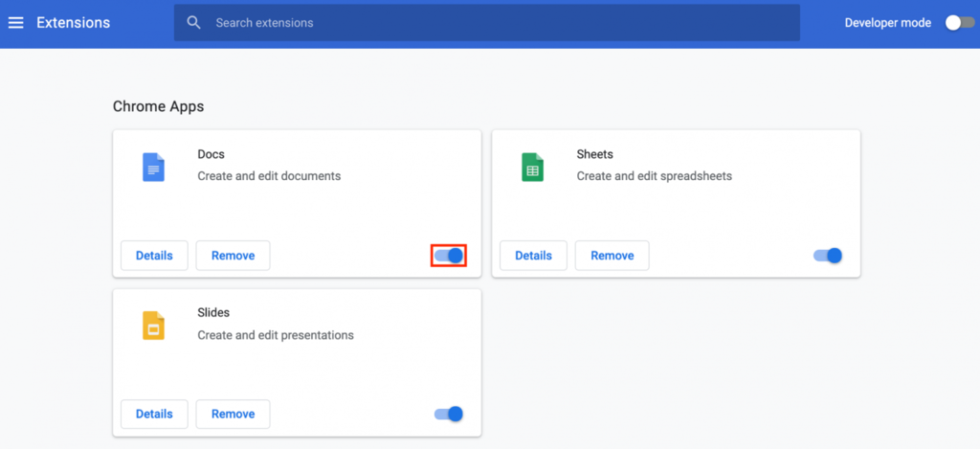
Task: Click the Chrome Apps heading
Action: click(x=158, y=107)
